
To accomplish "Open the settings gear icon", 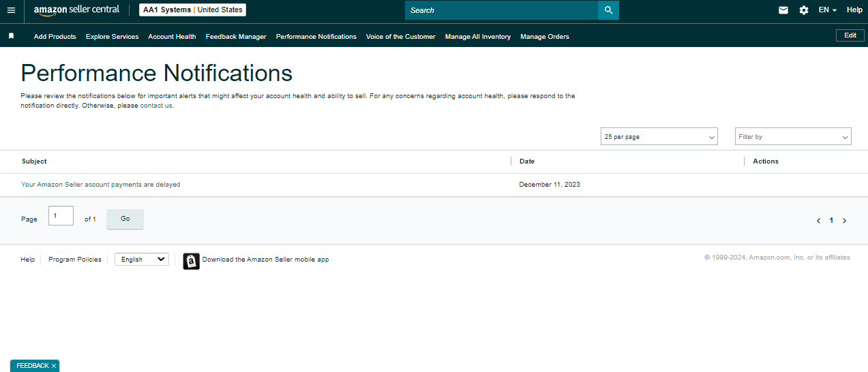I will [804, 10].
